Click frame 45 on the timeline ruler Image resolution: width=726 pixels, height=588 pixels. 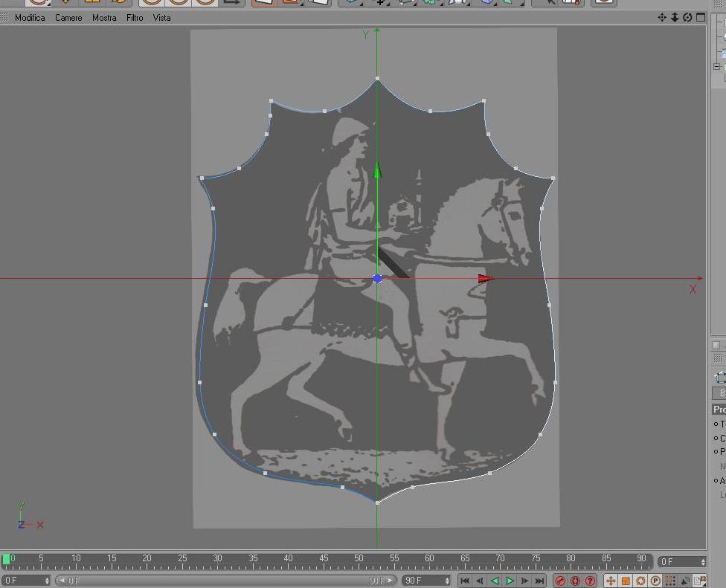(324, 560)
